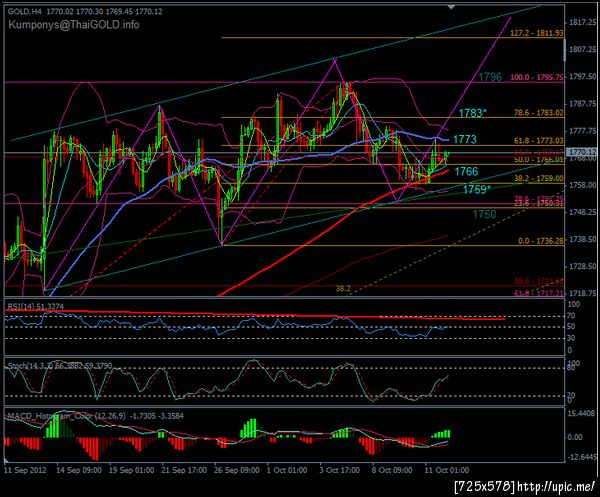Click the 26 Sep 09:00 time label

[237, 470]
